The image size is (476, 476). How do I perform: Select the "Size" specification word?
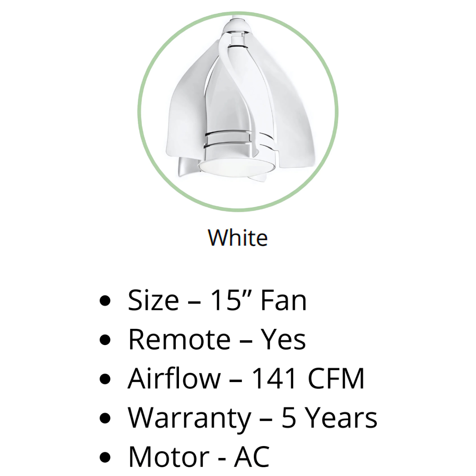tap(153, 300)
